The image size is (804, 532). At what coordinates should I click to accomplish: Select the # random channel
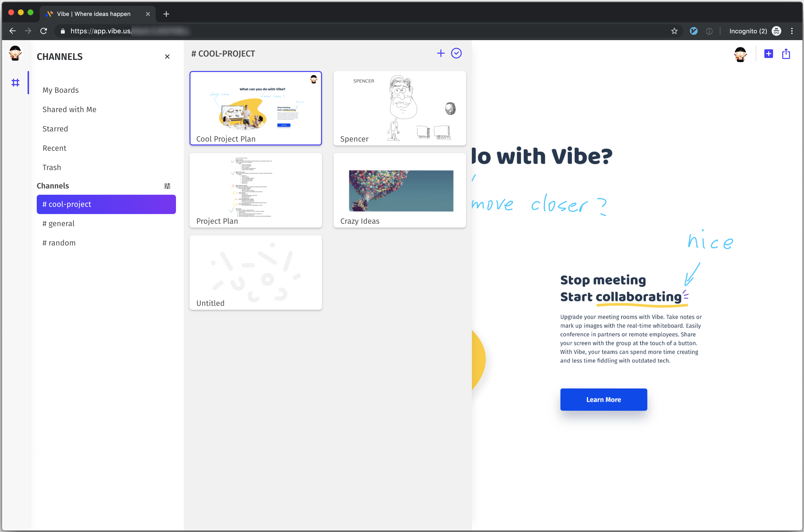(59, 243)
